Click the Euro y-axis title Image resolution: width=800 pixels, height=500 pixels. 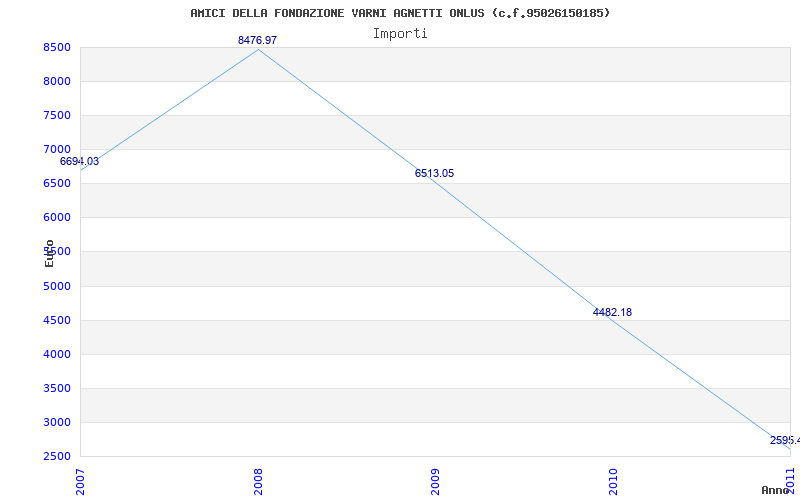(x=49, y=254)
